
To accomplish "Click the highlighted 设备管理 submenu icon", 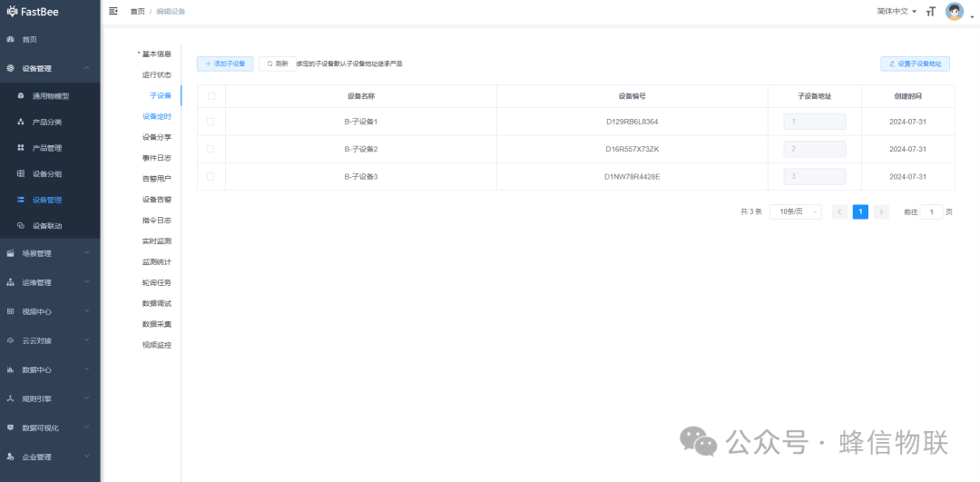I will (x=21, y=200).
